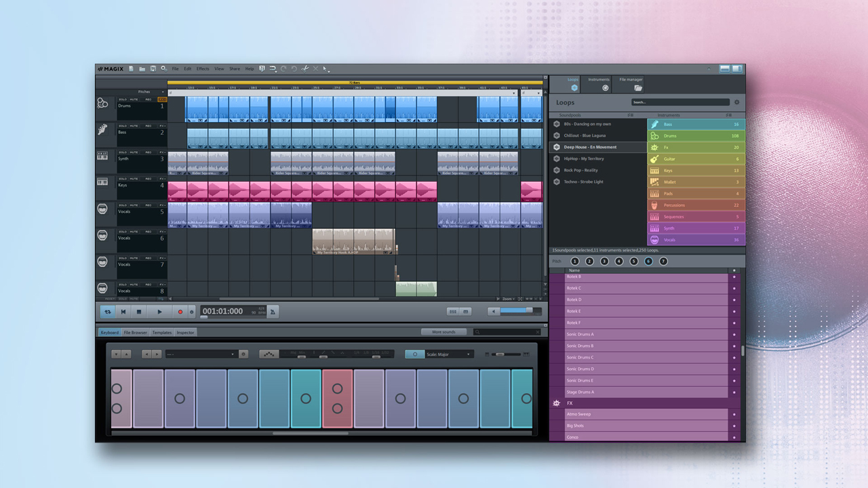
Task: Click the scissors cut tool in toolbar
Action: pos(305,68)
